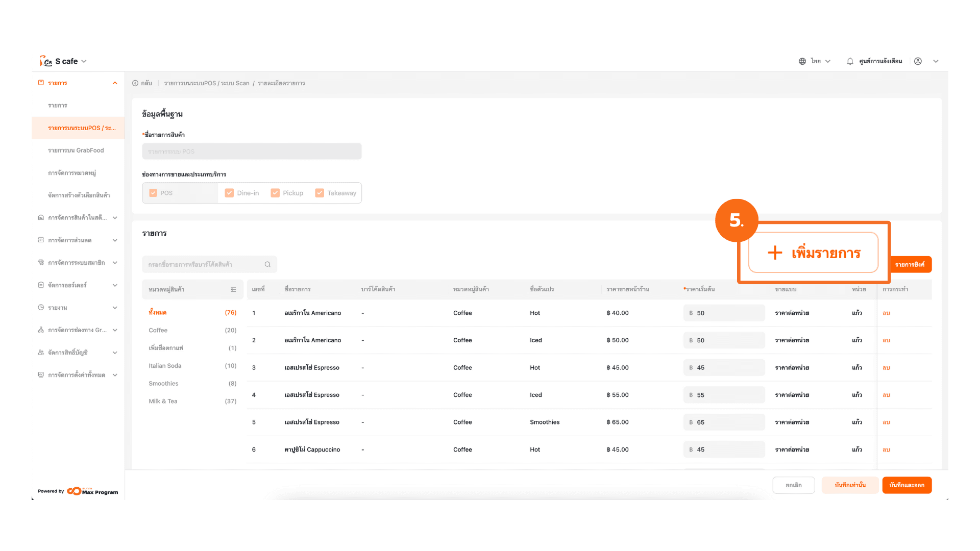Click ลบ link for first Americano row

pos(886,313)
